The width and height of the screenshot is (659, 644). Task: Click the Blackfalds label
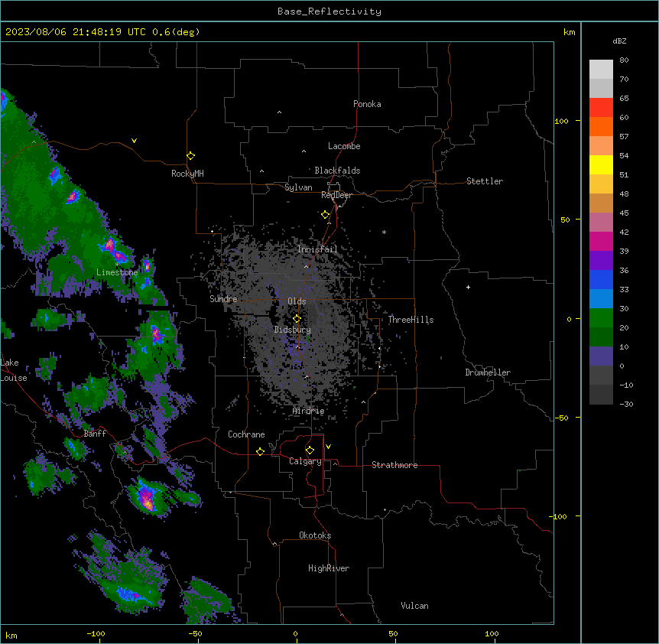click(337, 171)
